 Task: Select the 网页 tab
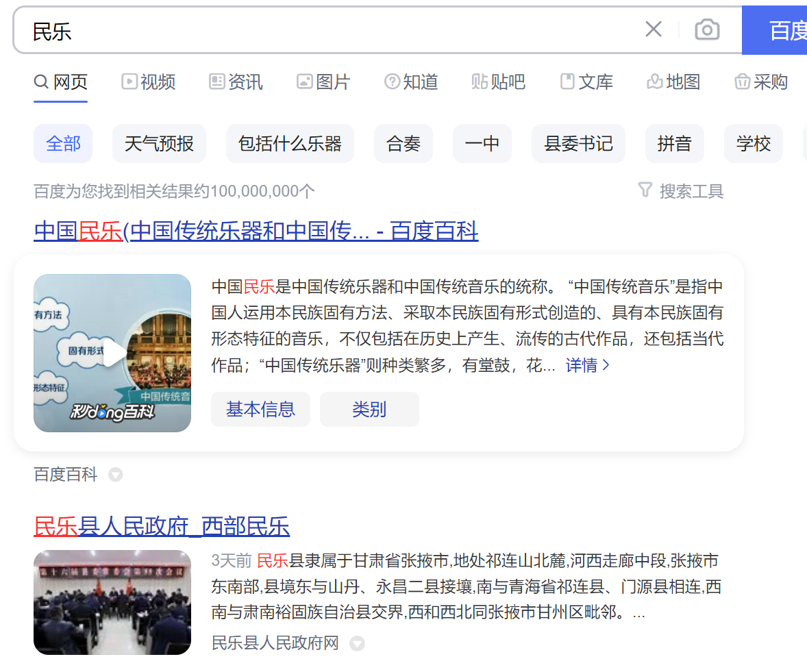pyautogui.click(x=61, y=82)
